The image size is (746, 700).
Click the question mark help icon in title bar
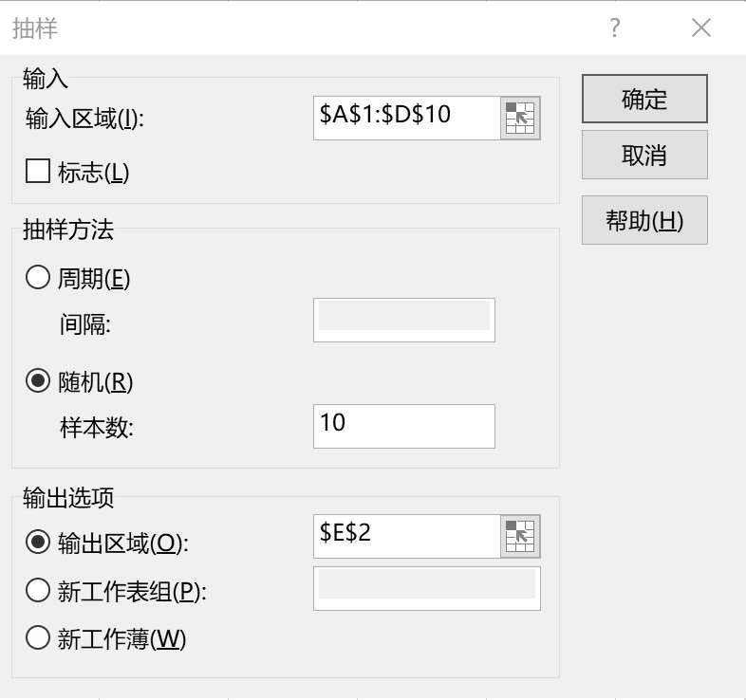(x=615, y=28)
